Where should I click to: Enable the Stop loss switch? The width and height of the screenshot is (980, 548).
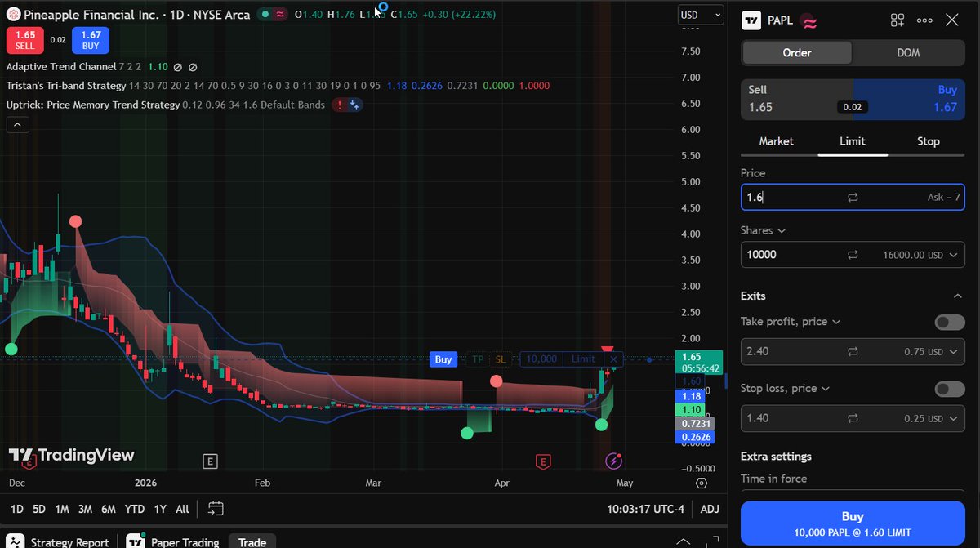coord(950,390)
